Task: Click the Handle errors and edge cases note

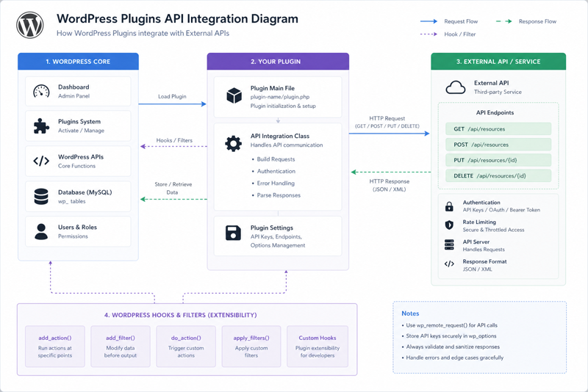Action: (452, 357)
